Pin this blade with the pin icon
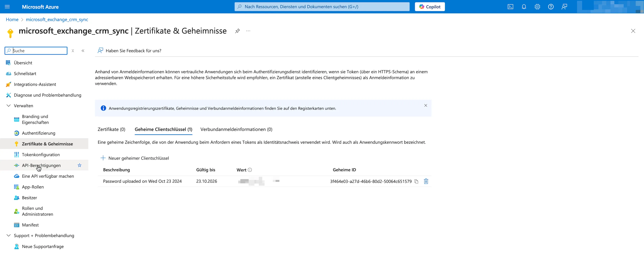This screenshot has width=644, height=259. click(237, 31)
